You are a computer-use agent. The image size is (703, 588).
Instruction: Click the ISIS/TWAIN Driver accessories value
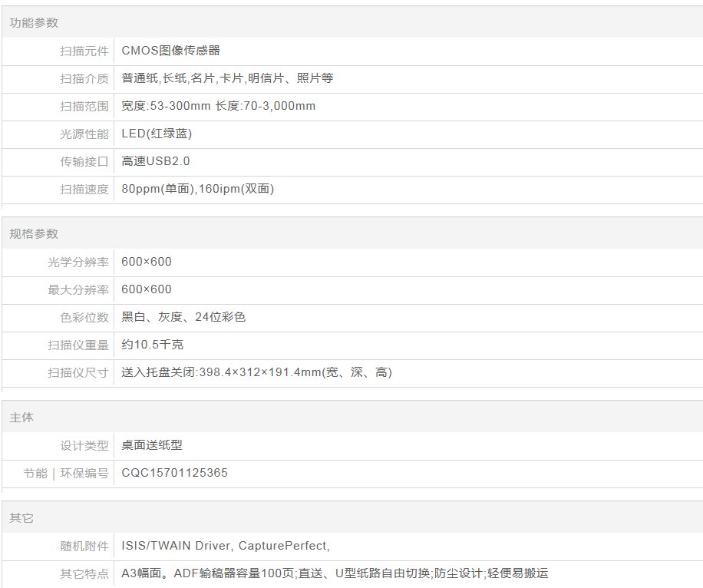pos(225,546)
